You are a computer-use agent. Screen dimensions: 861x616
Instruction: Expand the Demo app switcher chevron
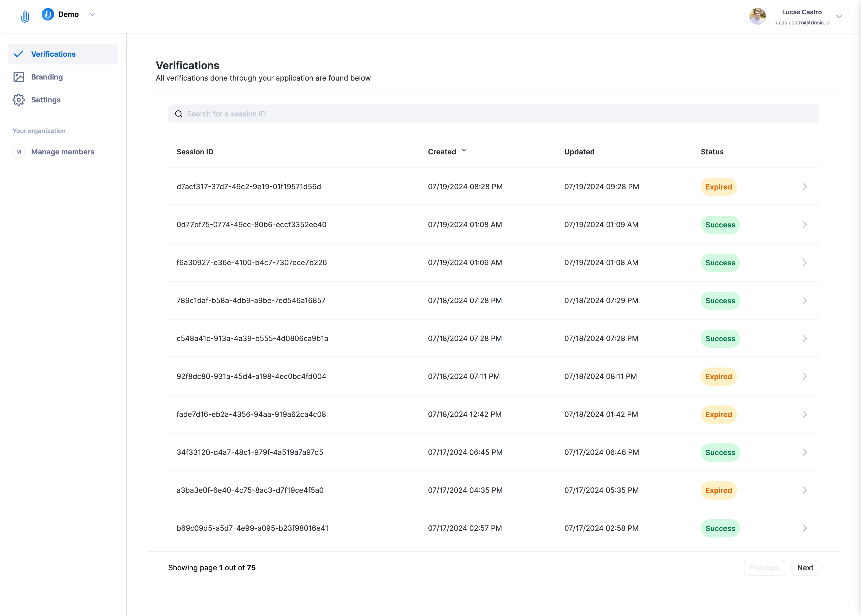pyautogui.click(x=92, y=14)
